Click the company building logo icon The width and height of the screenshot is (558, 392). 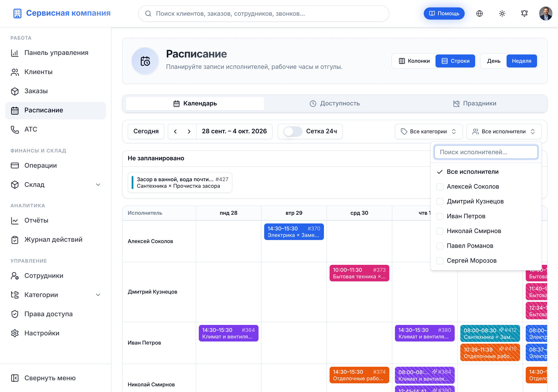[x=17, y=13]
